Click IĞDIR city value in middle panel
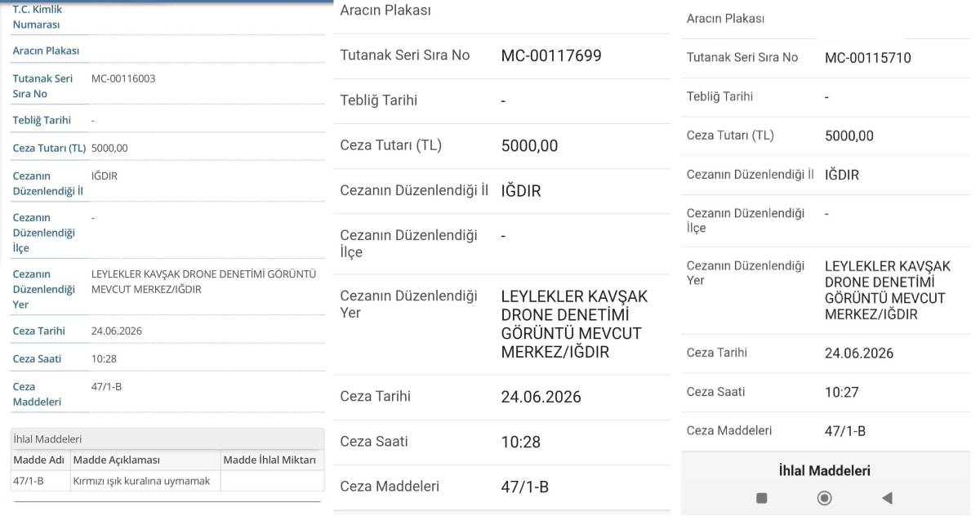Screen dimensions: 980x516 [x=521, y=191]
